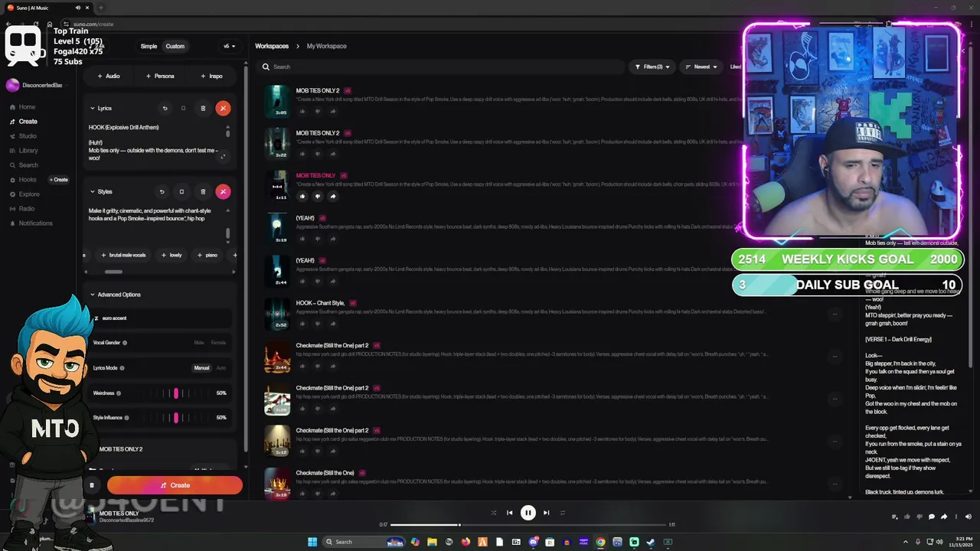The width and height of the screenshot is (980, 551).
Task: Add the 'piano' style tag
Action: point(207,255)
